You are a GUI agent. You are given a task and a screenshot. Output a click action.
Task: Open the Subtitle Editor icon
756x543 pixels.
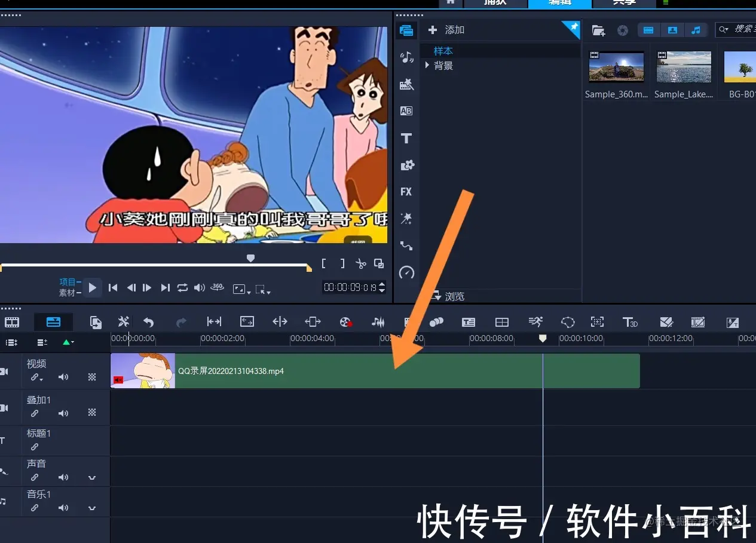pos(469,322)
